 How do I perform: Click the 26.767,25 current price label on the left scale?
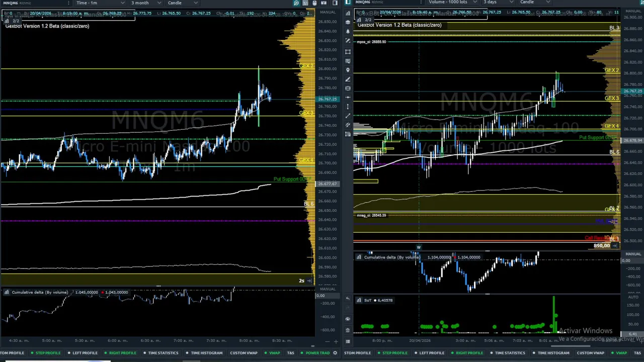[328, 99]
